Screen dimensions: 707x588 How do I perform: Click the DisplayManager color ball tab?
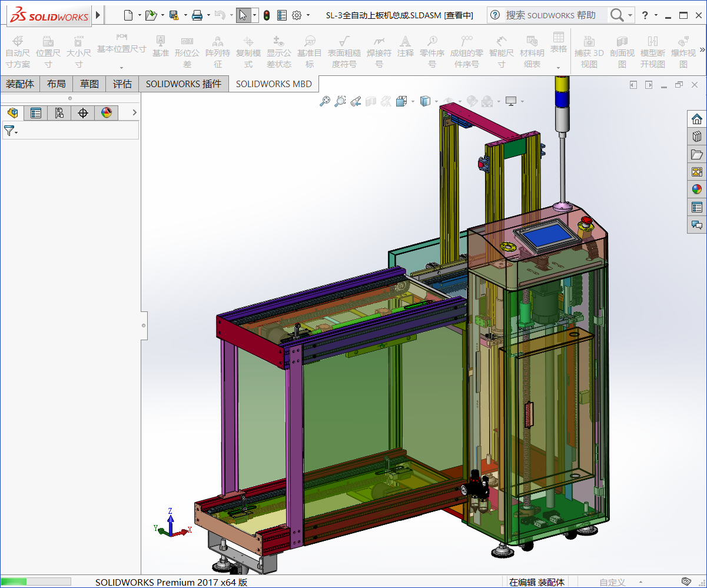coord(107,113)
